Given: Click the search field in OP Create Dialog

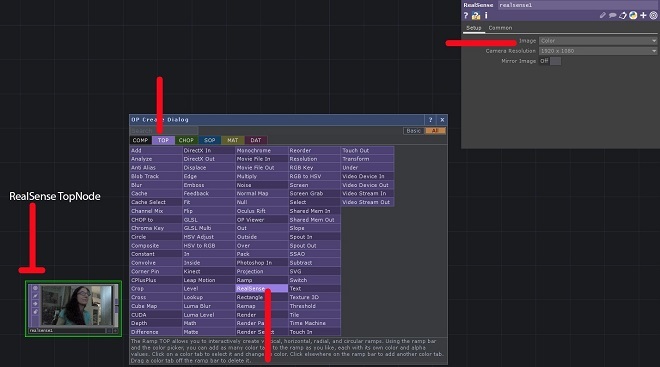Looking at the screenshot, I should click(x=164, y=131).
